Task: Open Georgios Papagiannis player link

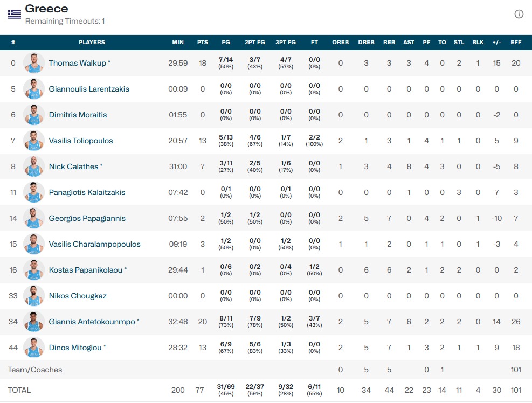Action: 87,218
